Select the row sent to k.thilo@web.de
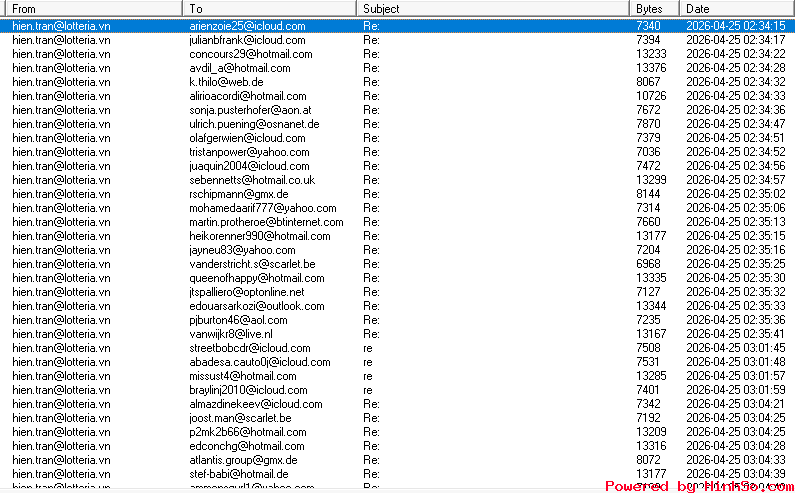The width and height of the screenshot is (795, 493). click(398, 82)
